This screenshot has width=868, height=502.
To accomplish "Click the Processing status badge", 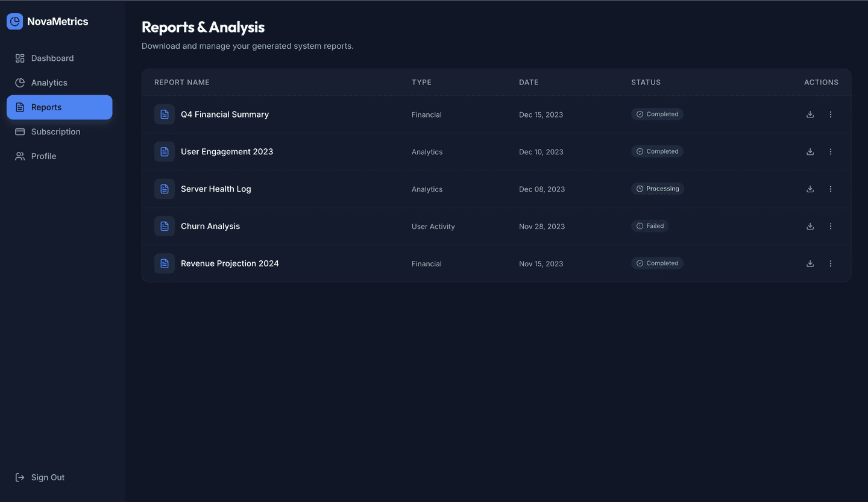I will pos(657,189).
